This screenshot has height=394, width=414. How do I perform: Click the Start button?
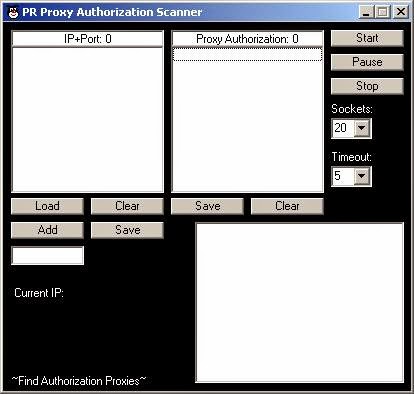(x=367, y=38)
